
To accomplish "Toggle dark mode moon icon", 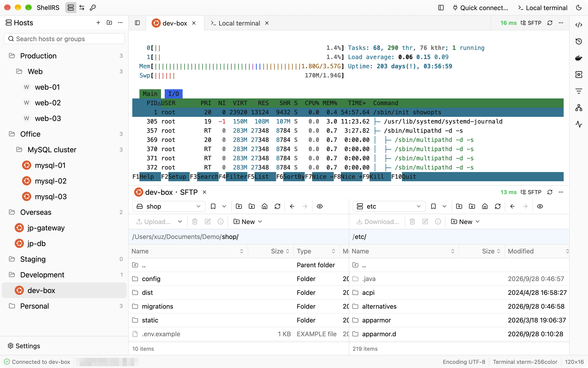I will 579,8.
